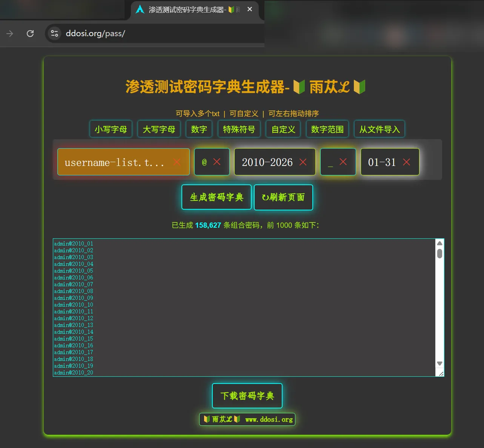This screenshot has height=448, width=484.
Task: Delete the underscore chip via its X
Action: coord(343,162)
